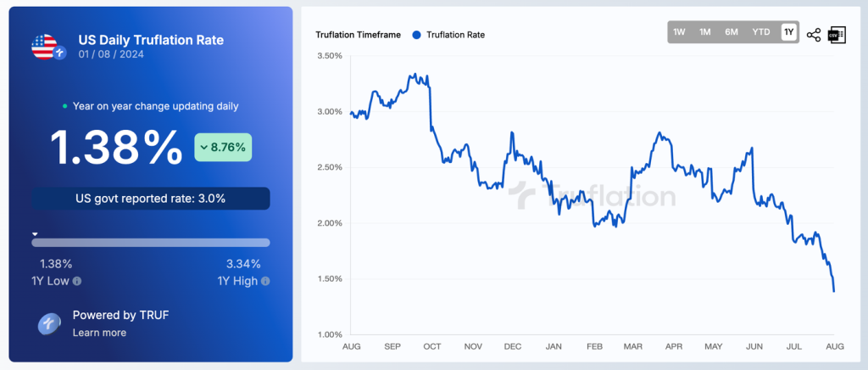Select the 6M timeframe
Viewport: 868px width, 370px height.
pyautogui.click(x=731, y=32)
